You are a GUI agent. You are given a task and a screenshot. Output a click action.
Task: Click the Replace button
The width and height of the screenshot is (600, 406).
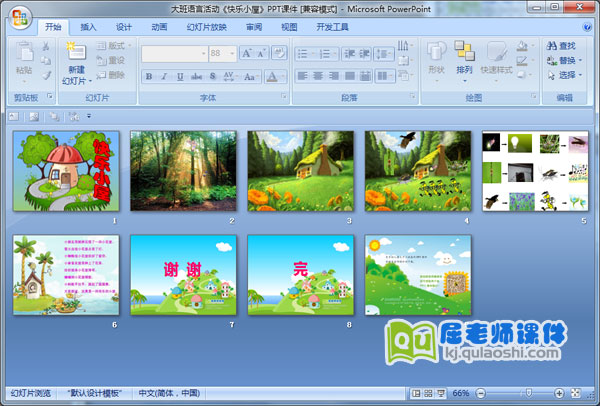[564, 60]
